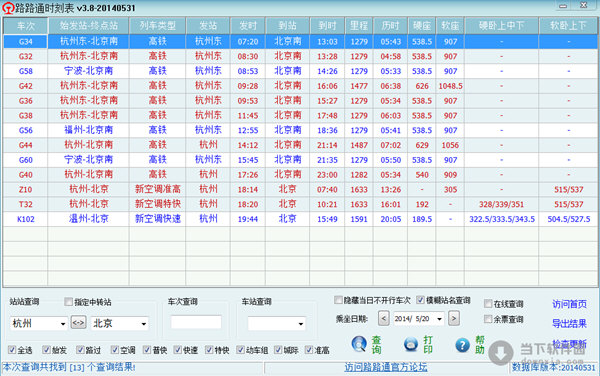Select train G36 row
The image size is (600, 376).
pyautogui.click(x=300, y=101)
